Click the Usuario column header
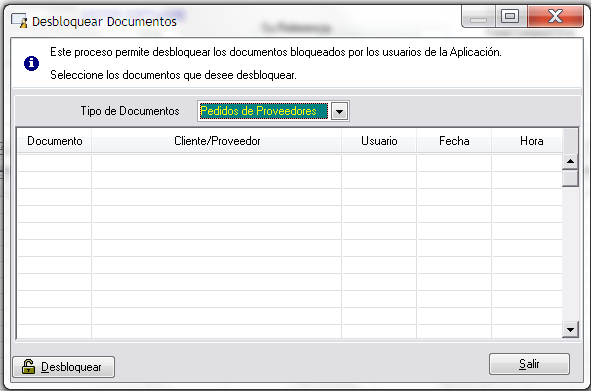This screenshot has width=591, height=391. click(379, 141)
